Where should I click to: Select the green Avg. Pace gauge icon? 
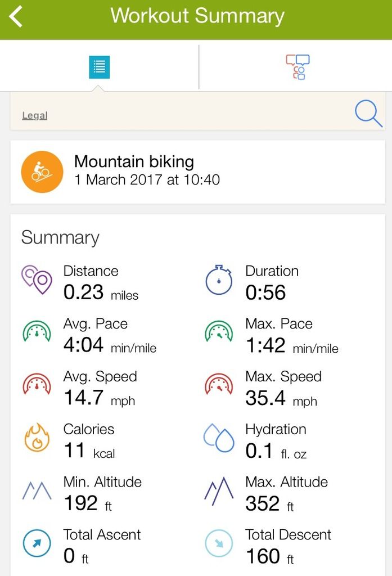[37, 332]
